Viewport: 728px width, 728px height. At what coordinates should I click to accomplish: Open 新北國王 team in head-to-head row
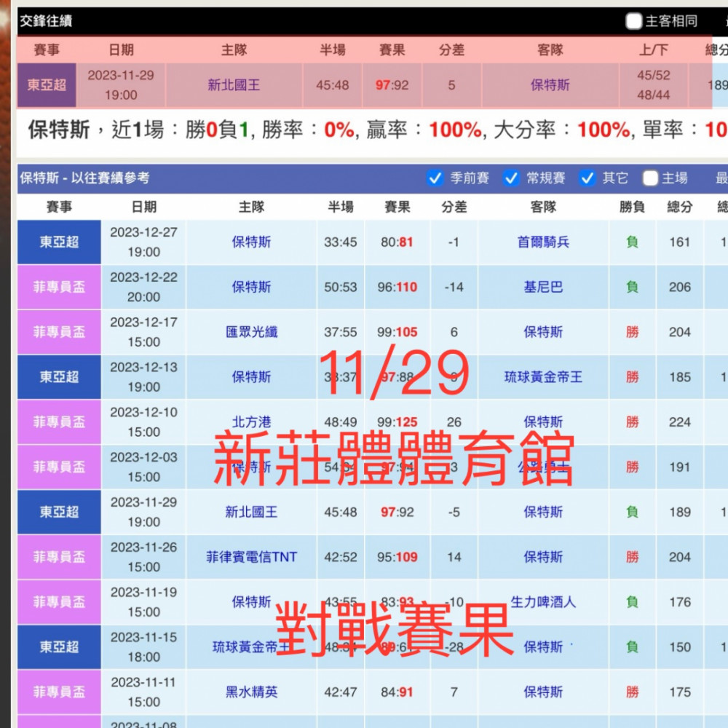click(234, 85)
